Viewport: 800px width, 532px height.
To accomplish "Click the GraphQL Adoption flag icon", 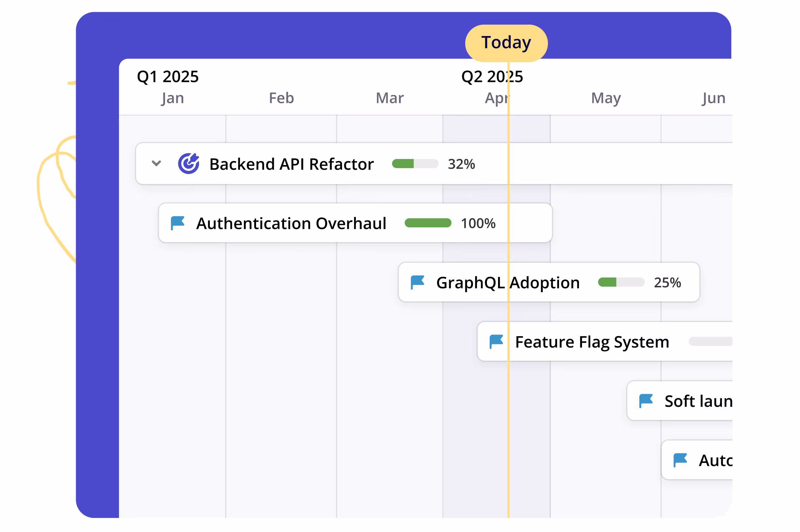I will [x=417, y=283].
